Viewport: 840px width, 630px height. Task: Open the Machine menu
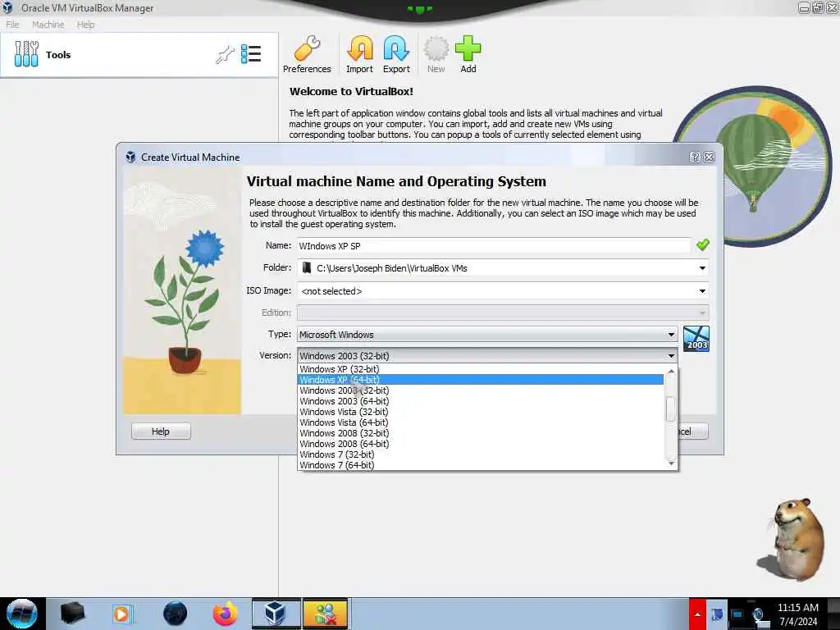[48, 24]
